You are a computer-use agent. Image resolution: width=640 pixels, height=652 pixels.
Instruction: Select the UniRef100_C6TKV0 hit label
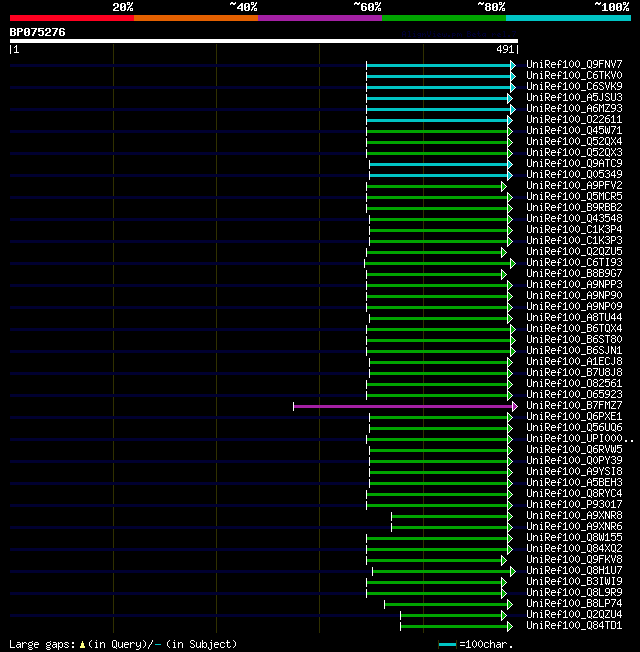tap(574, 76)
